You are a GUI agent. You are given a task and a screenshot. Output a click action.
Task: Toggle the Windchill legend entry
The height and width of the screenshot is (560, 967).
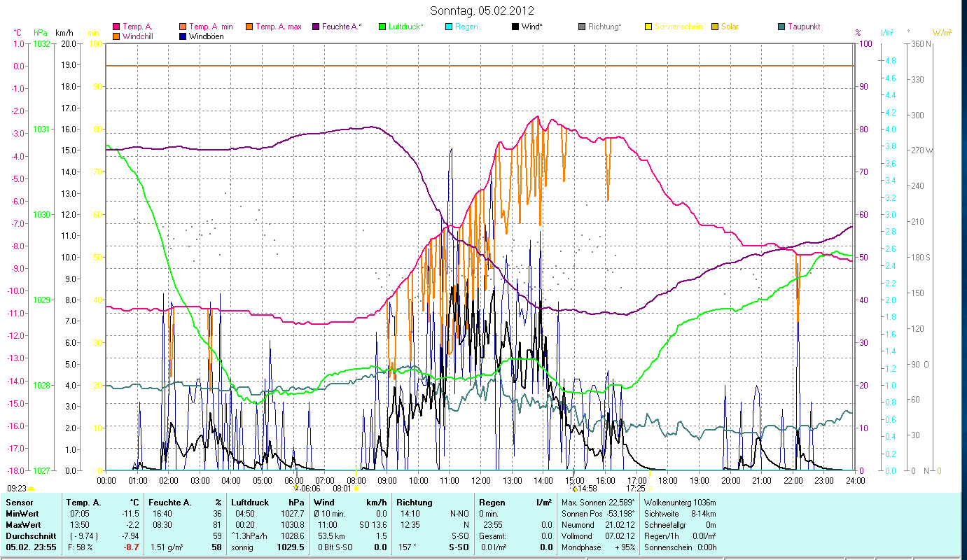point(139,36)
